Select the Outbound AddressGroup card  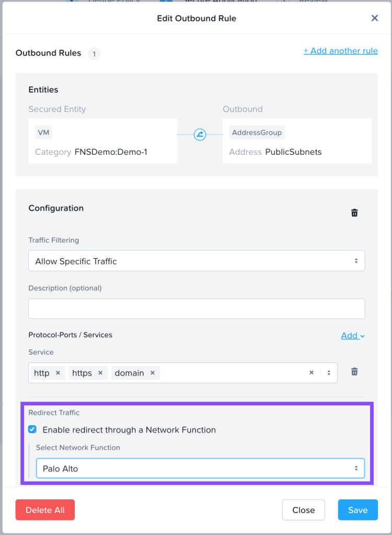click(296, 141)
